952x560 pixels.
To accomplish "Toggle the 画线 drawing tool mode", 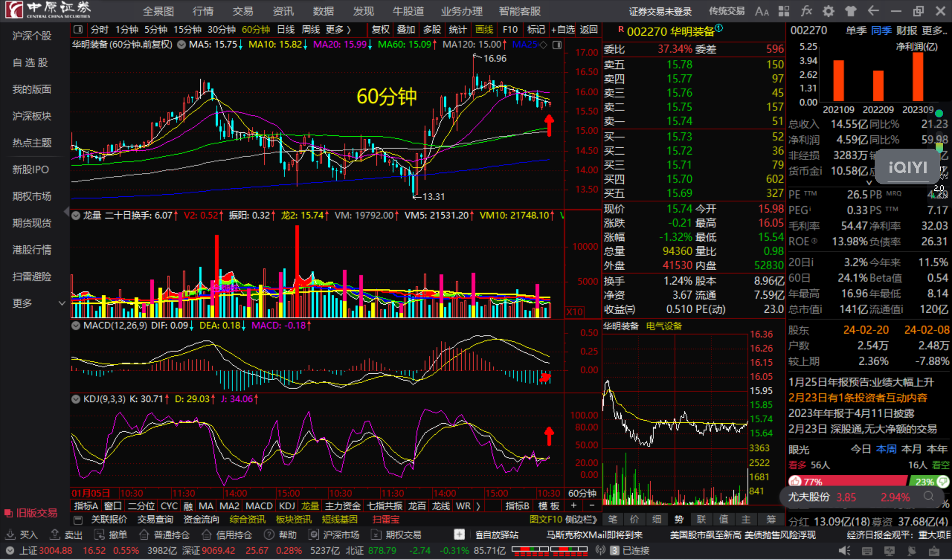I will pos(484,30).
